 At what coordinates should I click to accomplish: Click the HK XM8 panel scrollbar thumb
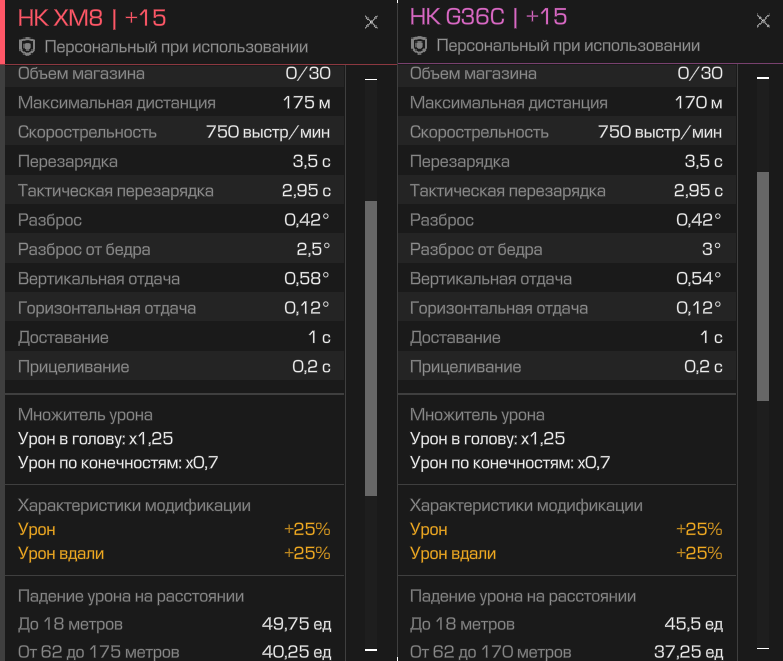(371, 348)
